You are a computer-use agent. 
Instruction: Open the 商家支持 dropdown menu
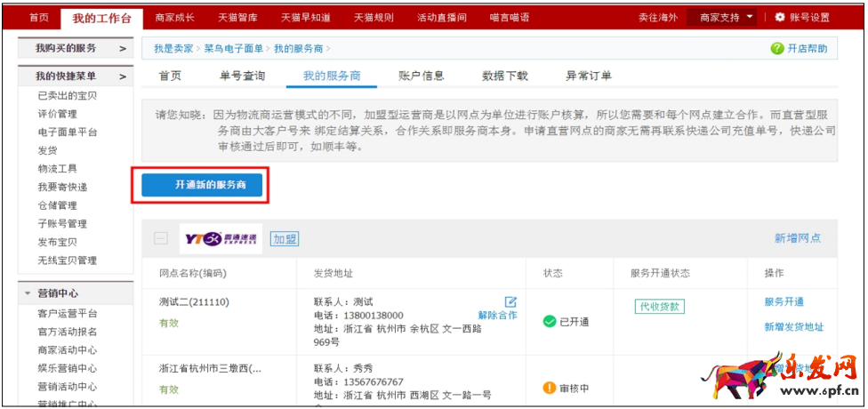pyautogui.click(x=726, y=17)
